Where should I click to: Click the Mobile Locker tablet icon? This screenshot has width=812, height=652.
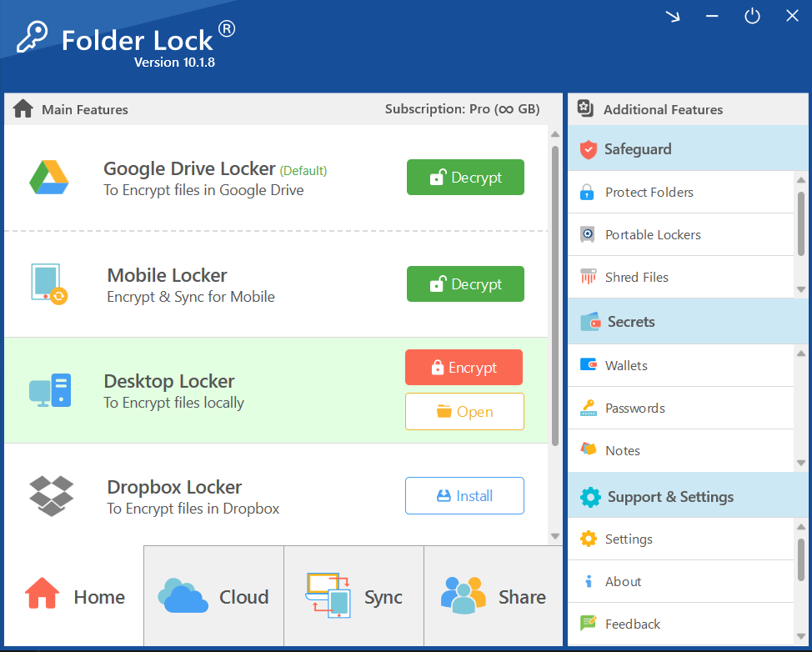(x=49, y=283)
